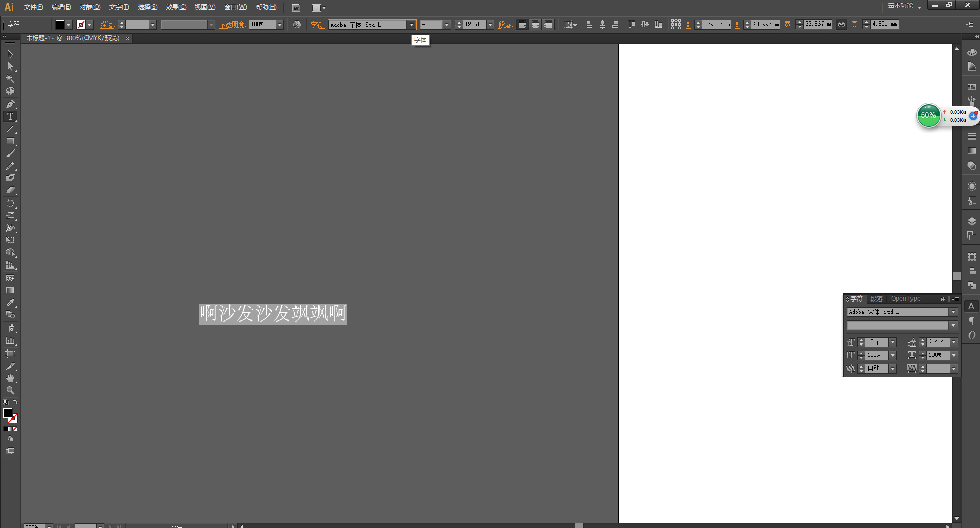Open the font style dropdown in control bar
Viewport: 980px width, 528px height.
click(447, 25)
